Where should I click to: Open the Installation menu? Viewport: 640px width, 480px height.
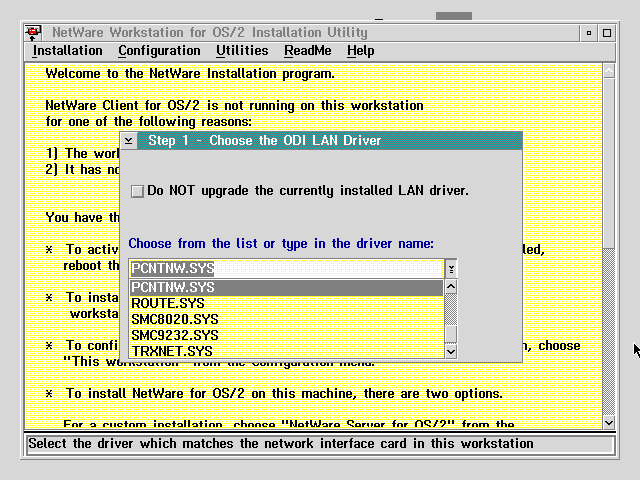coord(68,51)
